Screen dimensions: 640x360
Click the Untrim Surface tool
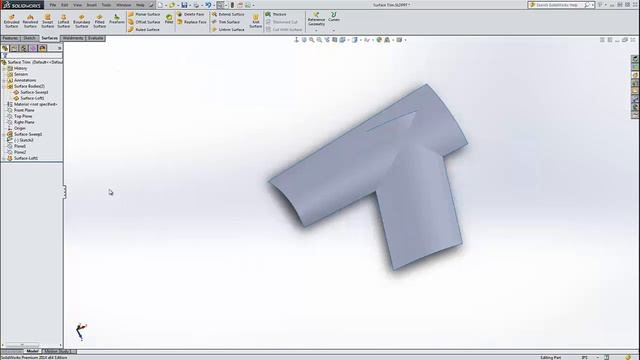tap(228, 30)
